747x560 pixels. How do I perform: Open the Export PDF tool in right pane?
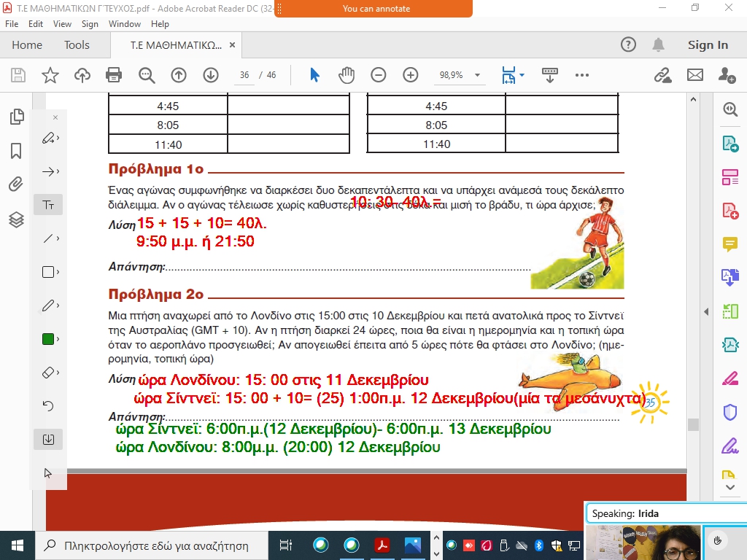730,144
